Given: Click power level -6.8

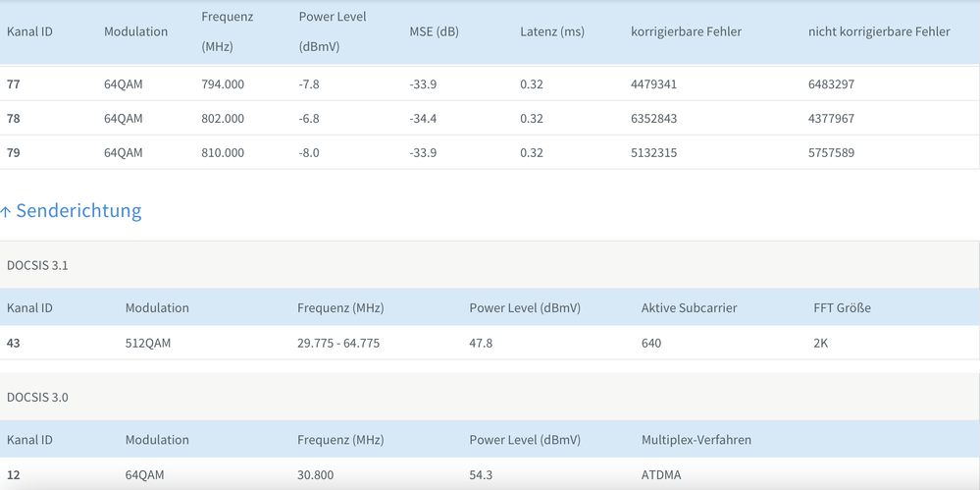Looking at the screenshot, I should (x=309, y=118).
